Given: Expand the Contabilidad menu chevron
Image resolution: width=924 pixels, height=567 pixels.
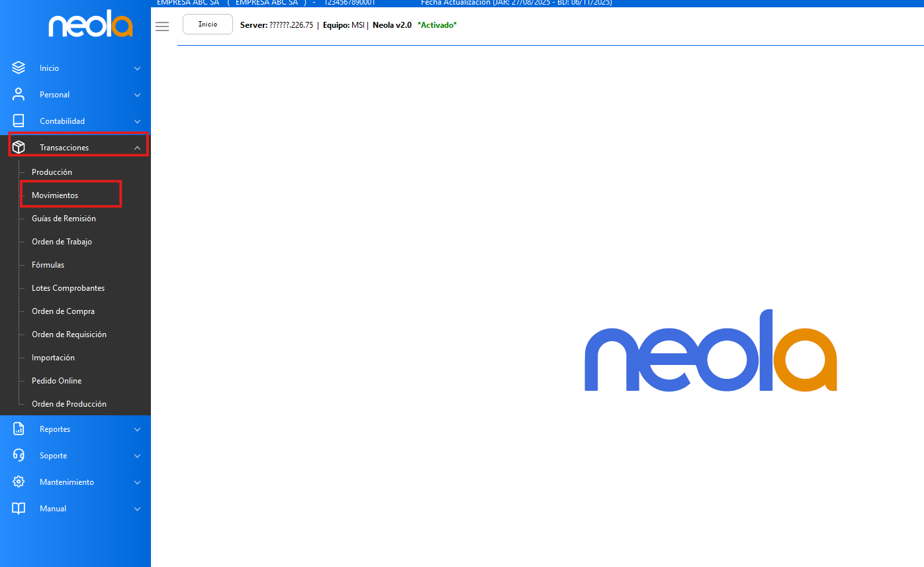Looking at the screenshot, I should coord(137,121).
